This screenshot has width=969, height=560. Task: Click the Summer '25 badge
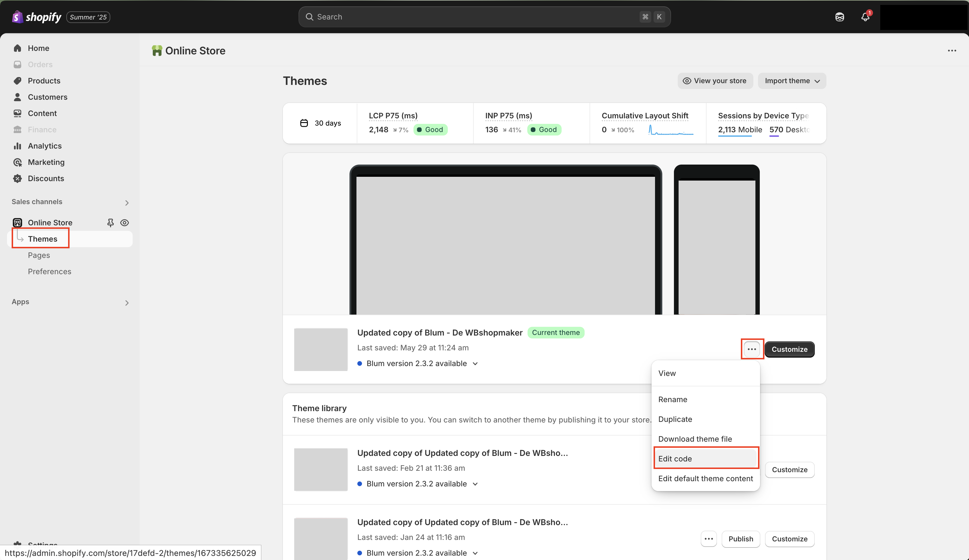88,17
